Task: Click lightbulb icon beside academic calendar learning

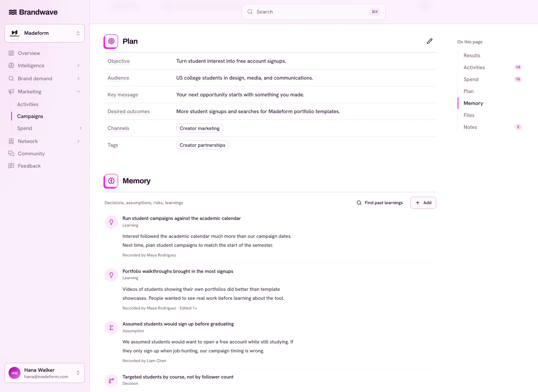Action: [111, 222]
